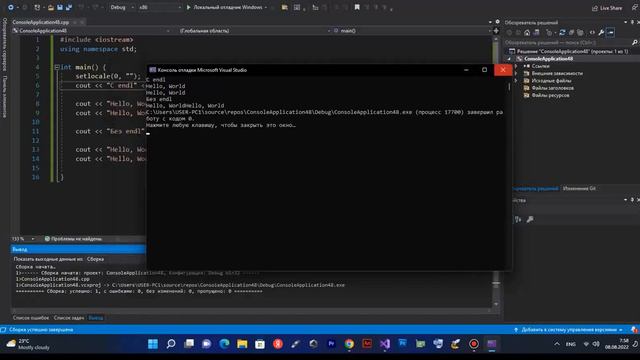Switch to the Вывод bottom tab

click(96, 318)
